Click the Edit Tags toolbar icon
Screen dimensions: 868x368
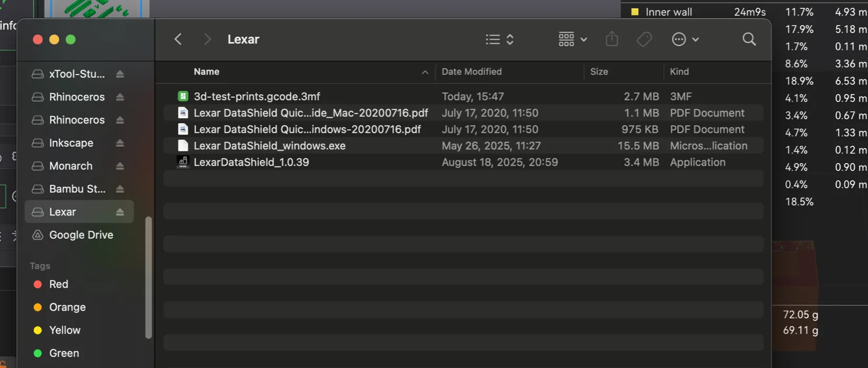pyautogui.click(x=644, y=39)
